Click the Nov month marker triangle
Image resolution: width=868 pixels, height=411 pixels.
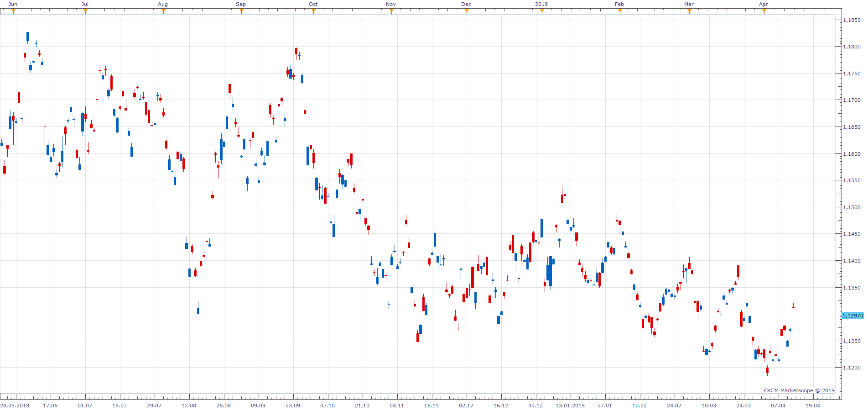(x=391, y=11)
